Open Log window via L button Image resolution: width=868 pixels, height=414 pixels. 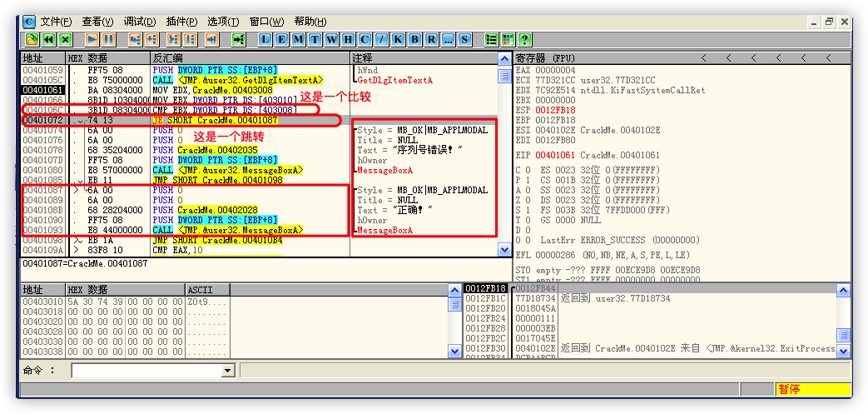tap(265, 39)
